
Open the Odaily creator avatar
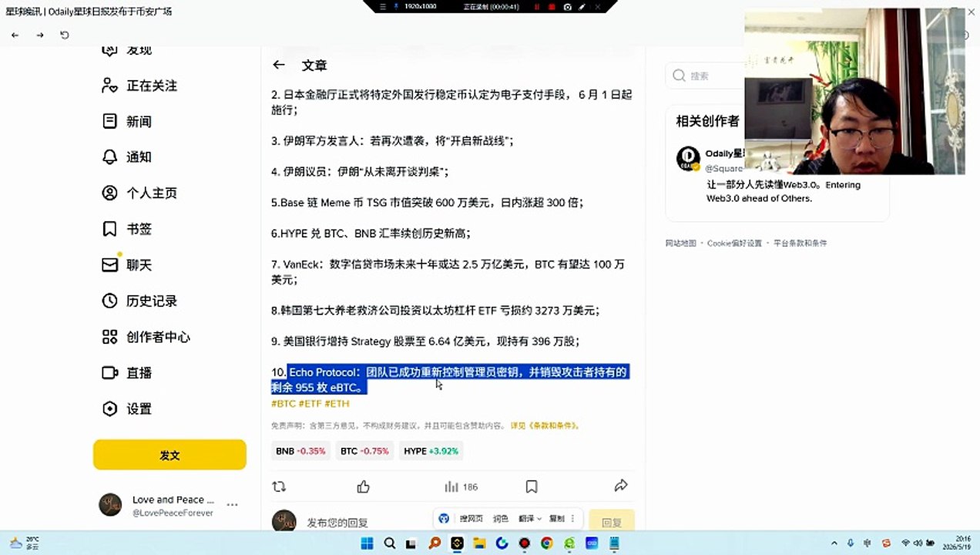pyautogui.click(x=688, y=158)
